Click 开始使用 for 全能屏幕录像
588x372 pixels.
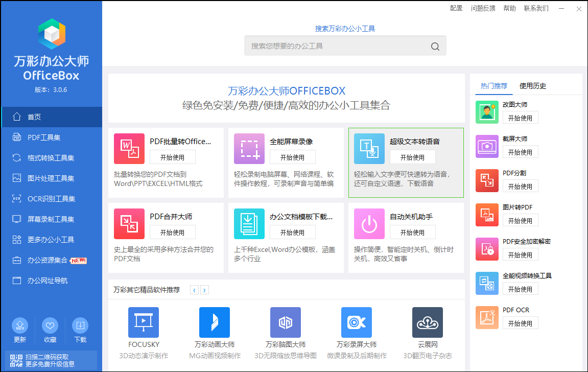[x=293, y=157]
